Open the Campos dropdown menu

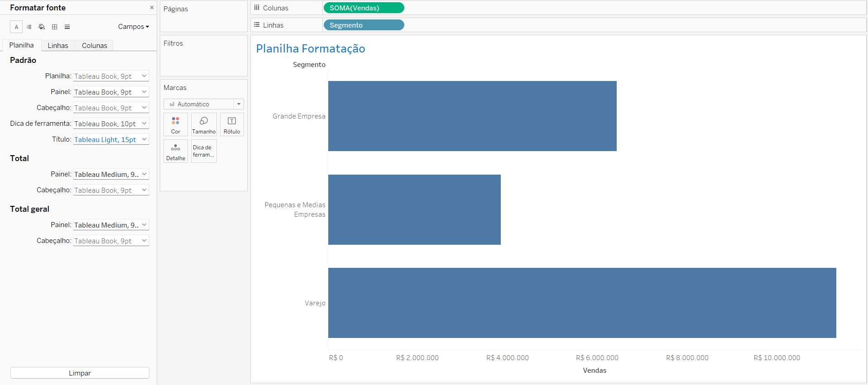(x=134, y=27)
